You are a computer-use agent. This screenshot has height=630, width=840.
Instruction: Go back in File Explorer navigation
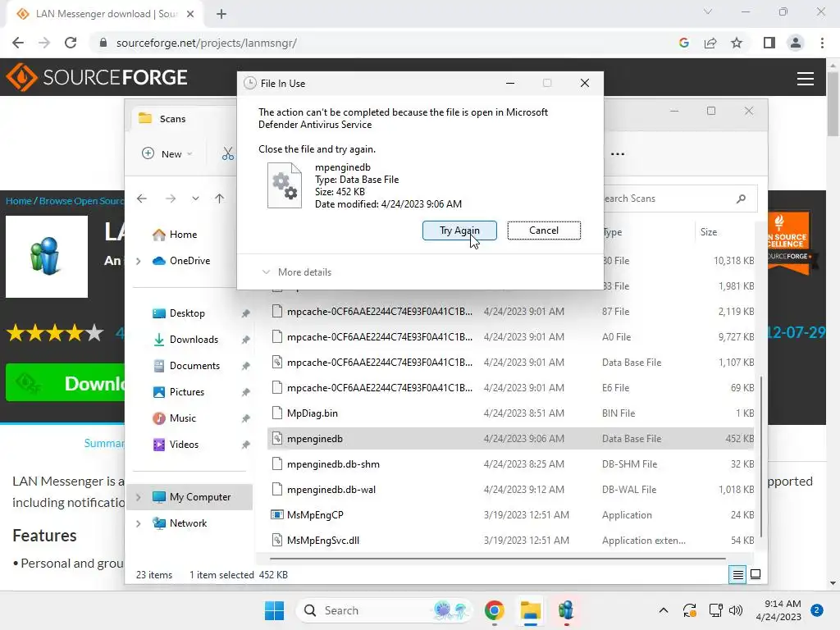pyautogui.click(x=141, y=199)
